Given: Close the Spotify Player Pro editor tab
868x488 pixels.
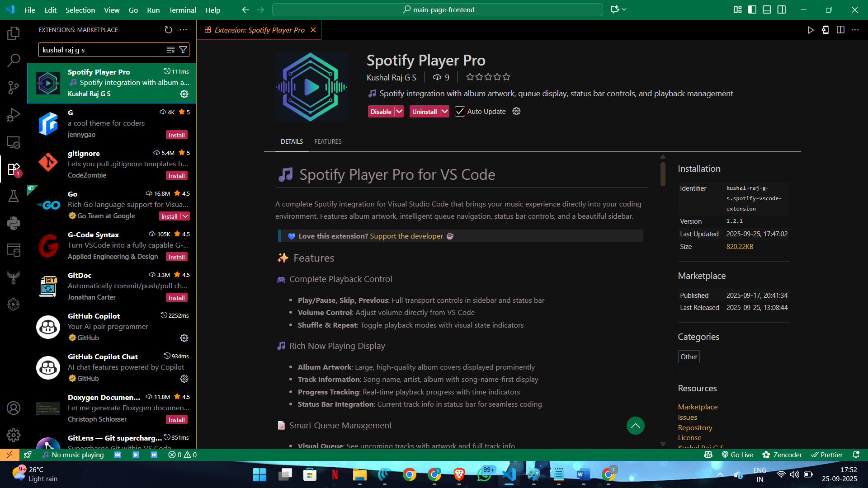Looking at the screenshot, I should point(313,30).
